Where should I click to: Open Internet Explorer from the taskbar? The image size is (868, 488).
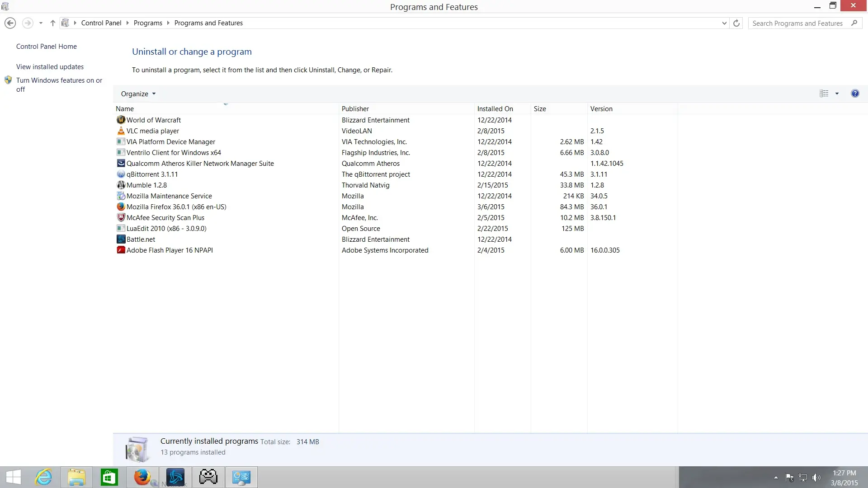44,477
